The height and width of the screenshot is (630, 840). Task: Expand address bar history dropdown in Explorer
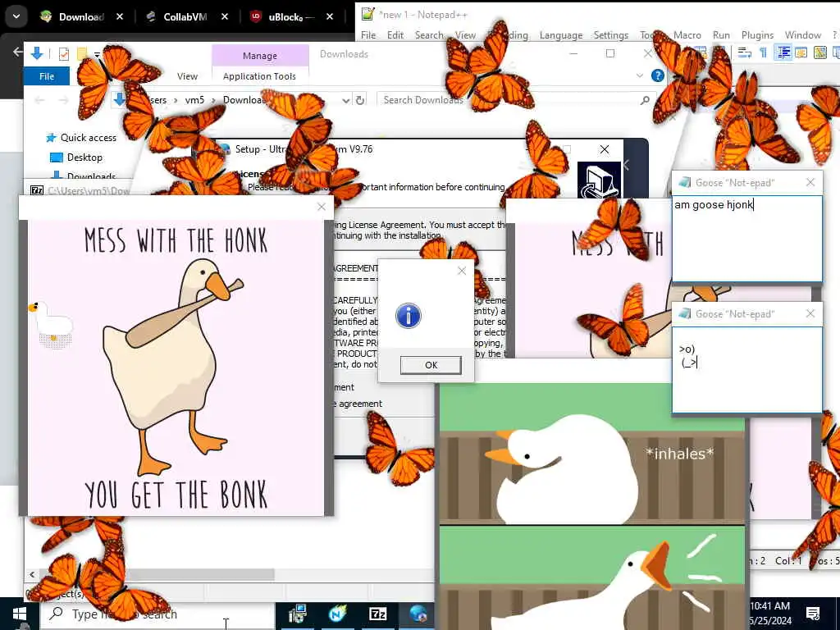click(x=345, y=100)
